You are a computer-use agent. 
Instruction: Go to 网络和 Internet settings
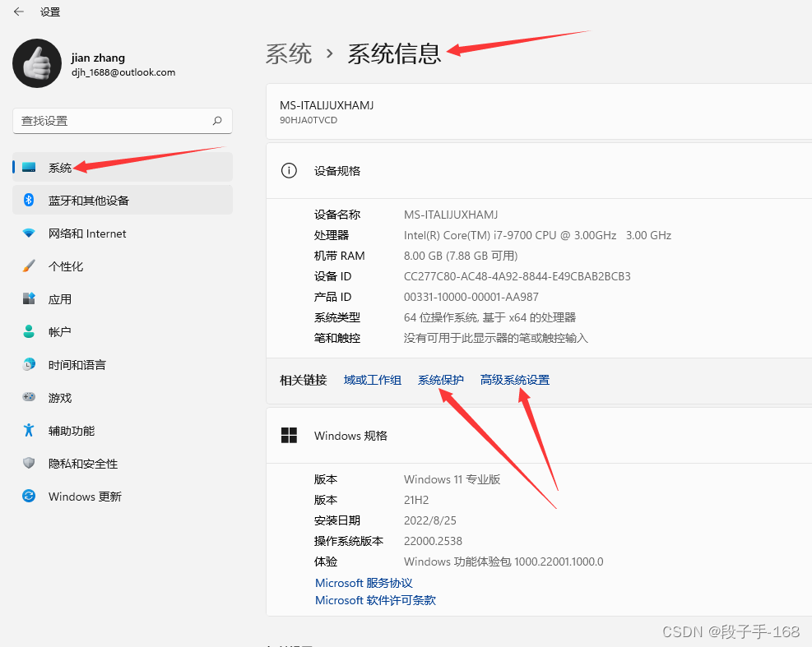pyautogui.click(x=123, y=233)
